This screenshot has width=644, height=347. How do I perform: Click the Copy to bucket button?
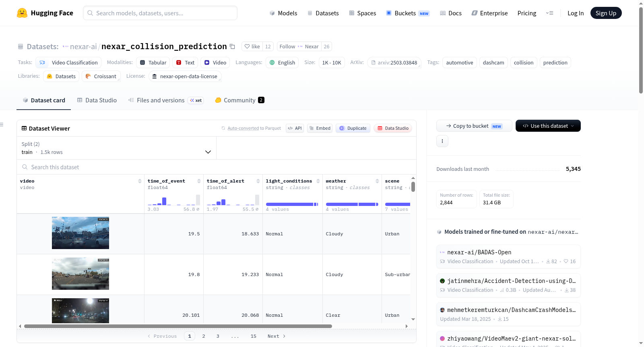474,126
